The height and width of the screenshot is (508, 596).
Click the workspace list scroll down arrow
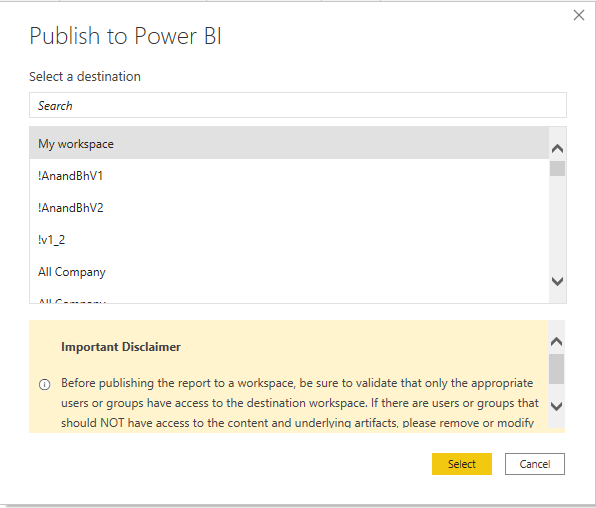pos(557,281)
